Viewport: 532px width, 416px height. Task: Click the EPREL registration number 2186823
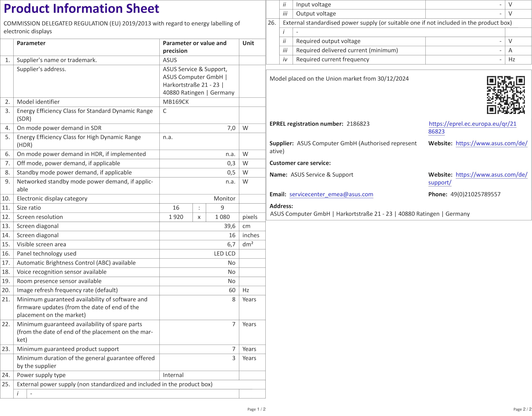(358, 124)
